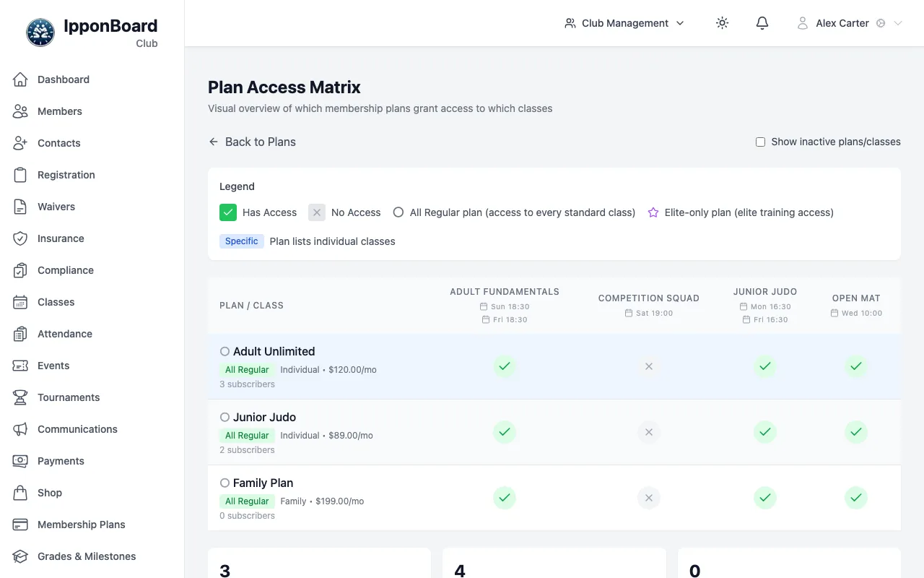Click the Membership Plans card icon
This screenshot has height=578, width=924.
pos(20,525)
